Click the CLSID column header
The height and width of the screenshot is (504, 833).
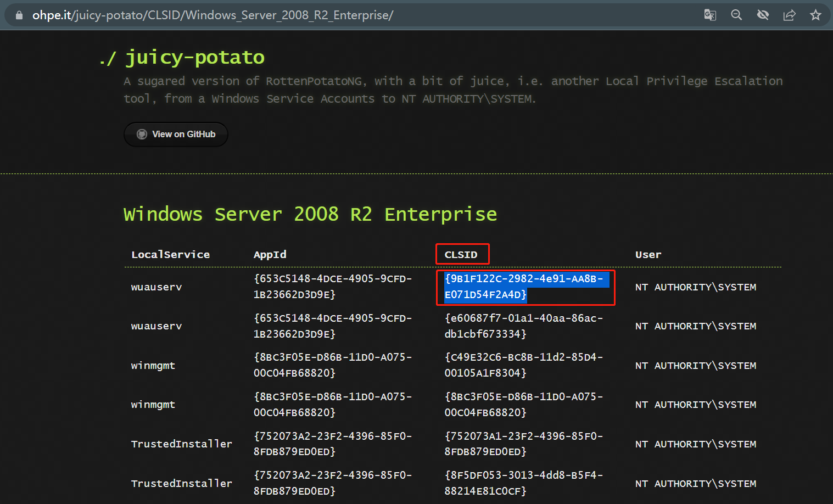coord(461,255)
